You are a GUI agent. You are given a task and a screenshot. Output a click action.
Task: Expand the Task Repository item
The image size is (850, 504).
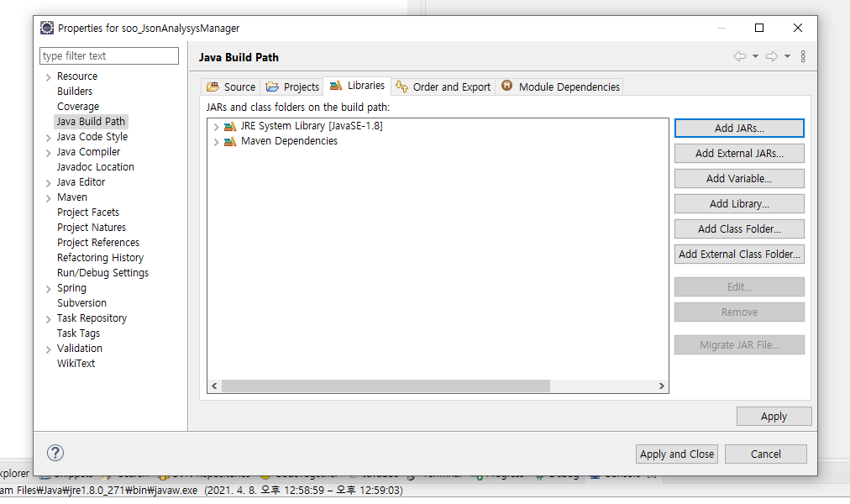click(x=48, y=320)
